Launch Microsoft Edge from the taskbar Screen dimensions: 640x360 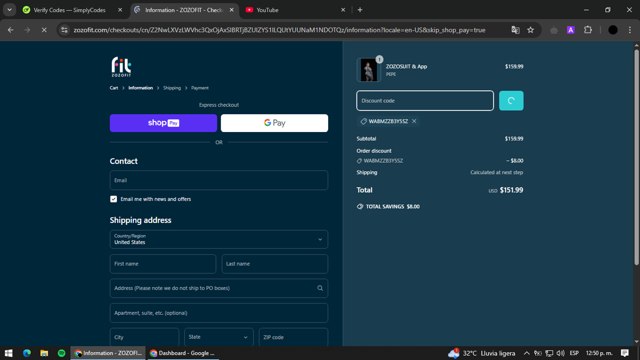point(27,353)
